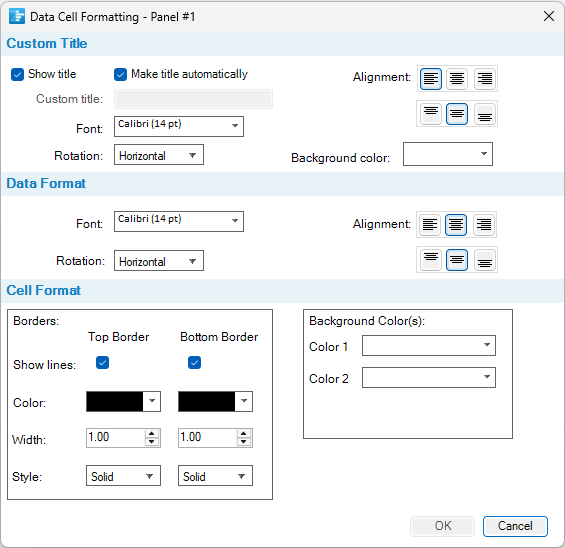565x548 pixels.
Task: Open the Custom Title Font dropdown
Action: [x=179, y=126]
